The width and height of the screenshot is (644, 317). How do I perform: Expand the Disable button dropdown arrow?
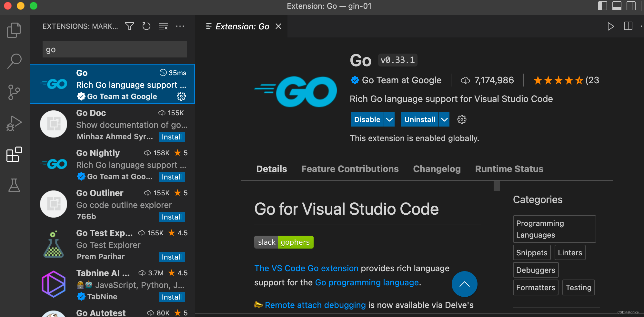[389, 120]
